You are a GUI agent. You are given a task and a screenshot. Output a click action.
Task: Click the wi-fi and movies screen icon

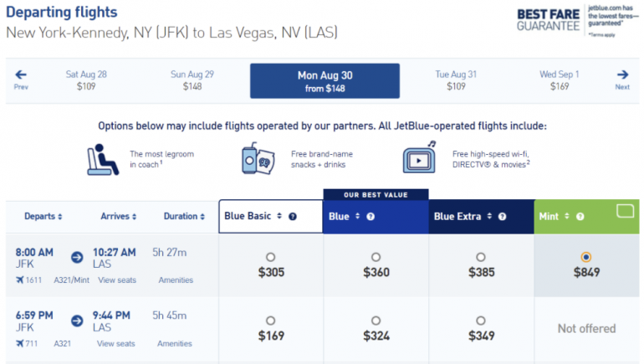419,159
